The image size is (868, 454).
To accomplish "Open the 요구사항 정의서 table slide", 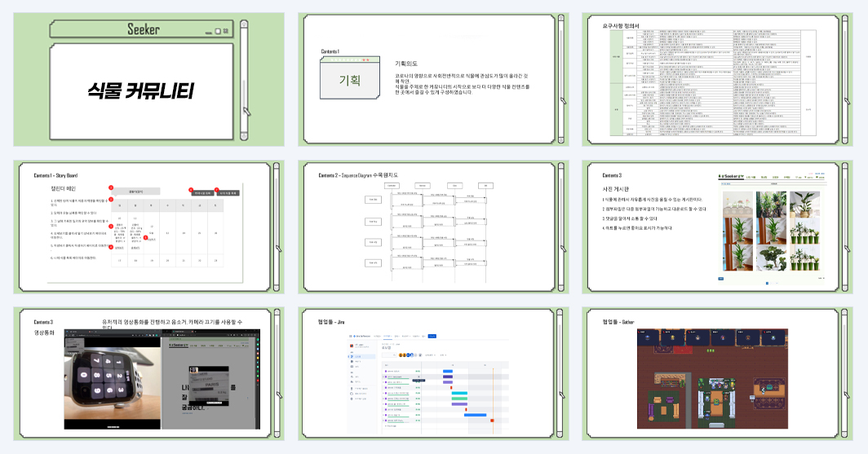I will [717, 80].
